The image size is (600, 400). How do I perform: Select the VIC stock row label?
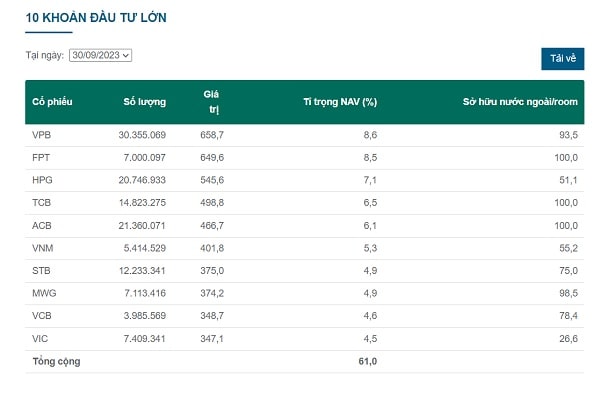[40, 339]
